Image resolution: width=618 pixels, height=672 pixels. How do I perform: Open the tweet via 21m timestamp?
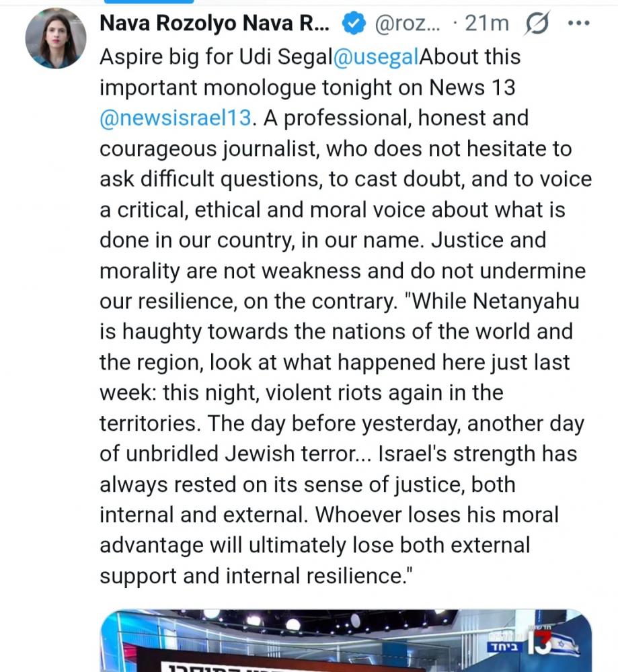click(x=487, y=24)
